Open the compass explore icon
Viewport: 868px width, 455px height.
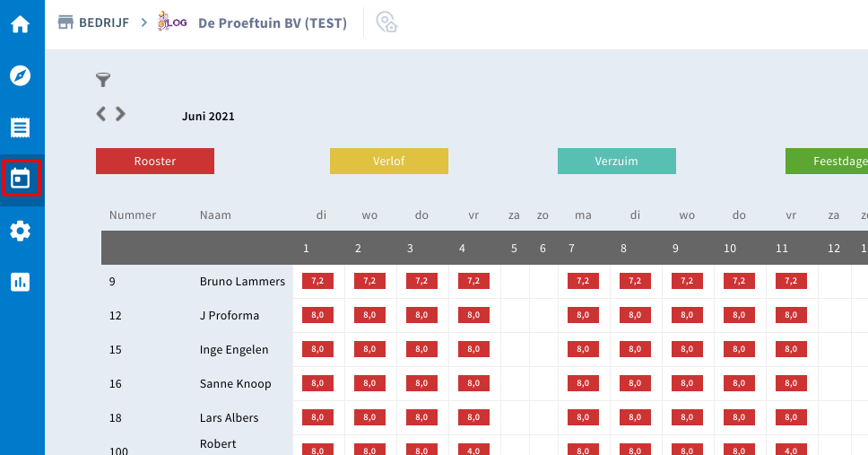pyautogui.click(x=21, y=75)
